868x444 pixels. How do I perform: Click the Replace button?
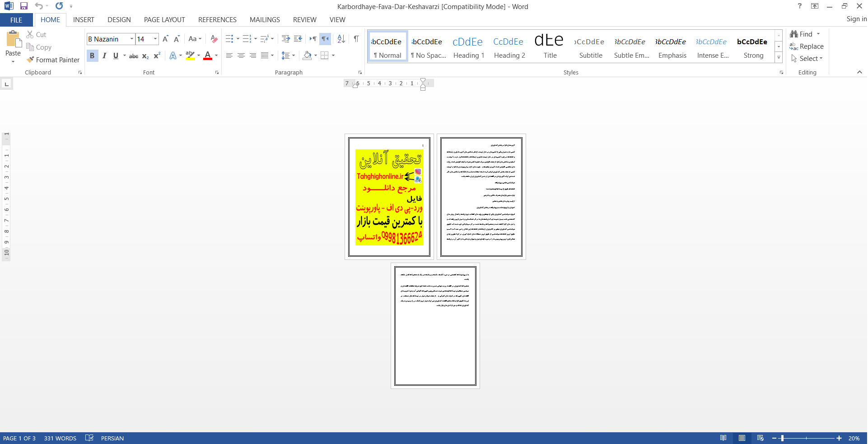point(807,46)
